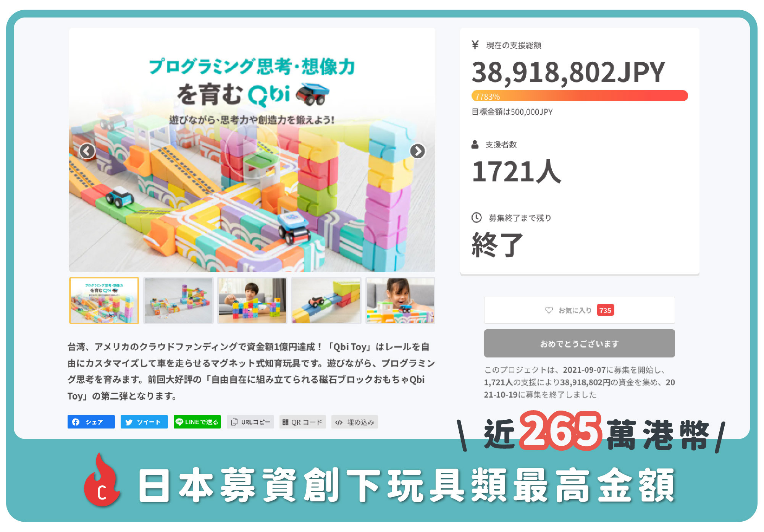Image resolution: width=764 pixels, height=532 pixels.
Task: Select the second block track thumbnail
Action: coord(178,301)
